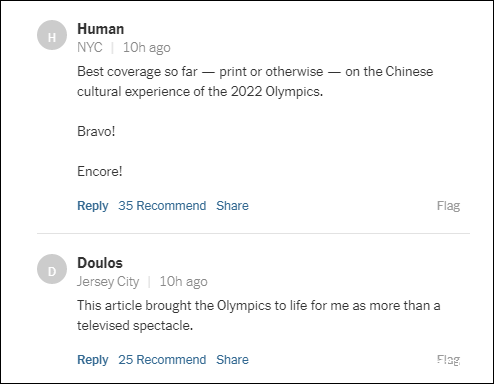494x384 pixels.
Task: Reply to Doulos's comment
Action: (x=93, y=360)
